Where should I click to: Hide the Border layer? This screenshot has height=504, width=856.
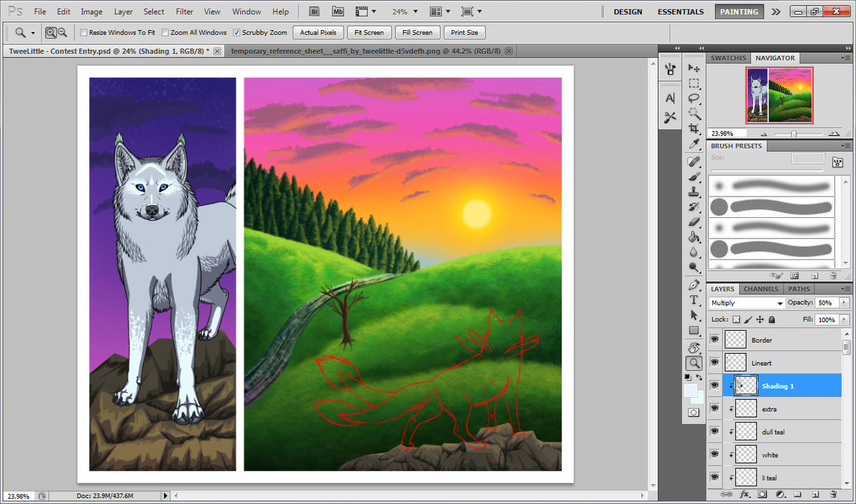tap(714, 340)
